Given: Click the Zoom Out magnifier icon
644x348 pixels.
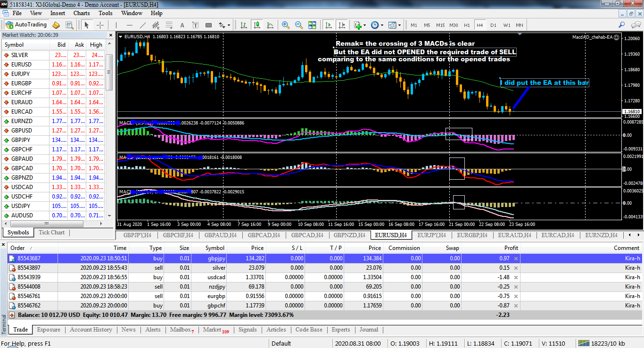Looking at the screenshot, I should [298, 25].
